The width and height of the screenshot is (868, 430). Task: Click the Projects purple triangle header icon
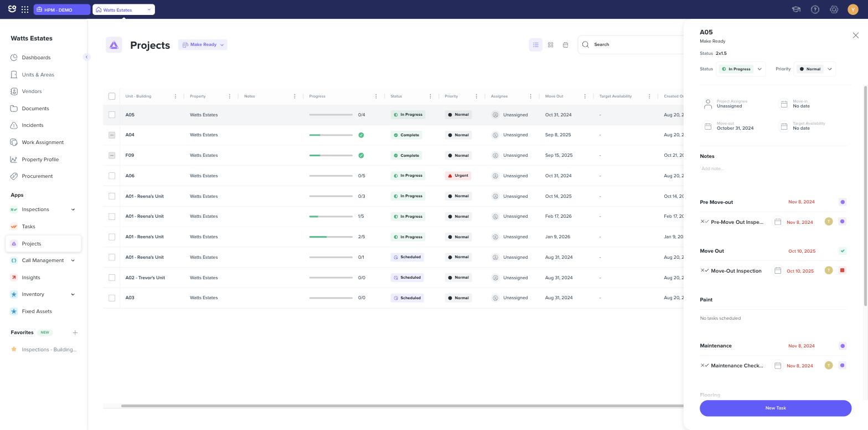coord(114,45)
